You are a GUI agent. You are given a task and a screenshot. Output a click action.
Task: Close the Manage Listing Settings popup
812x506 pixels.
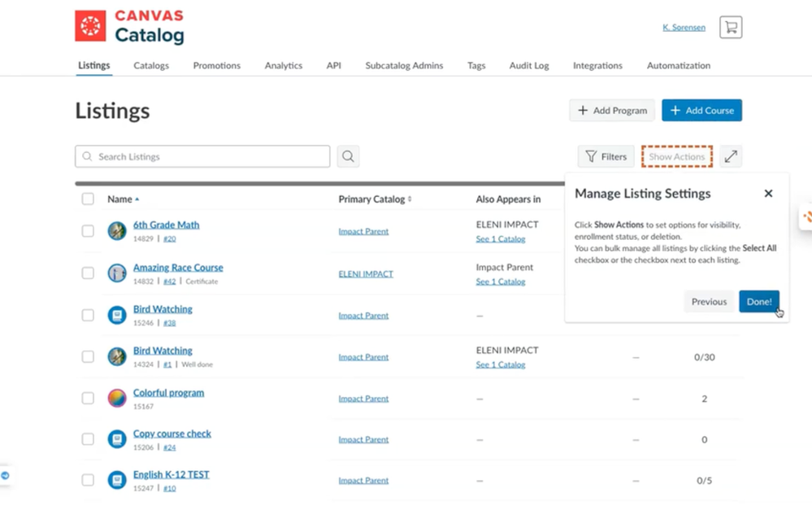(768, 194)
